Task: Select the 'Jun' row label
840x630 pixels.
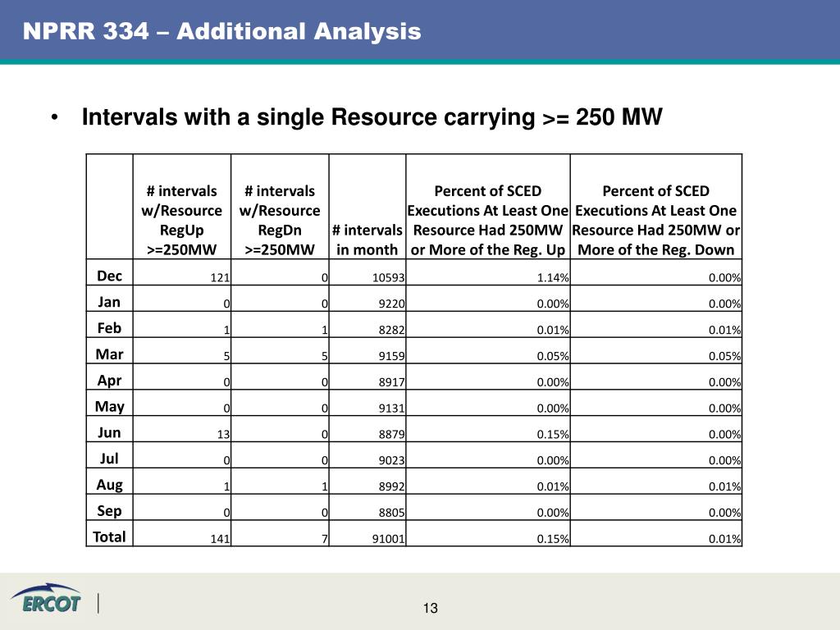Action: tap(109, 432)
